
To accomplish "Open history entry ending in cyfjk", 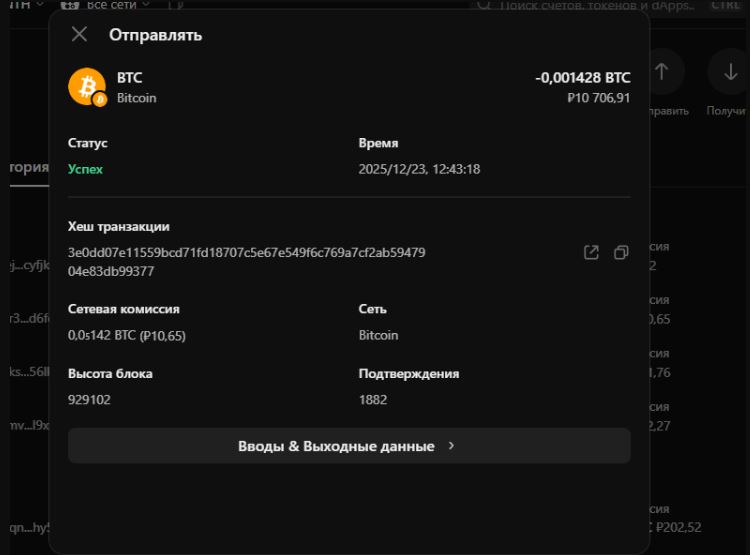I will pos(27,266).
